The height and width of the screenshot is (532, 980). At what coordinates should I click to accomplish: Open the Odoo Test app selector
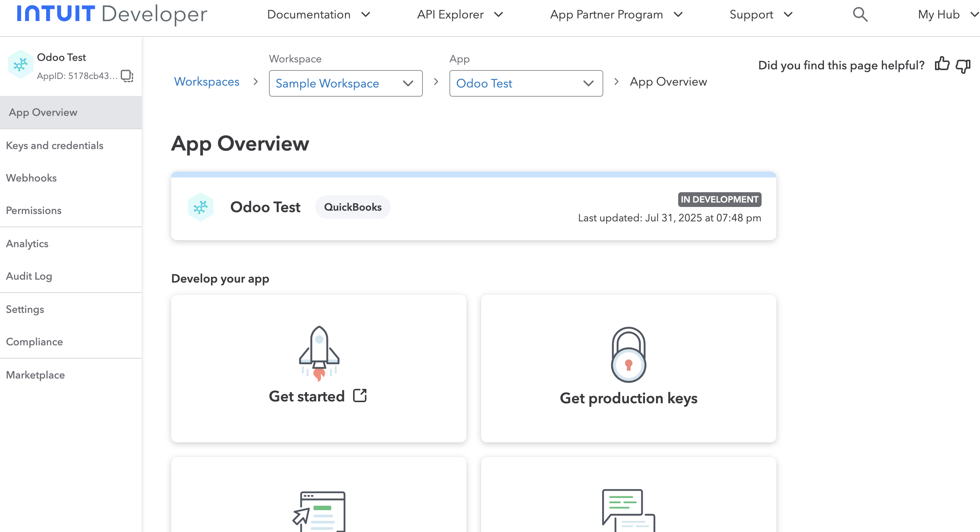(526, 83)
